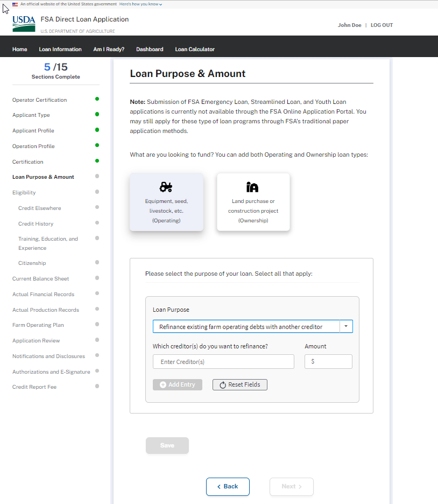
Task: Open the Dashboard menu item
Action: click(150, 49)
